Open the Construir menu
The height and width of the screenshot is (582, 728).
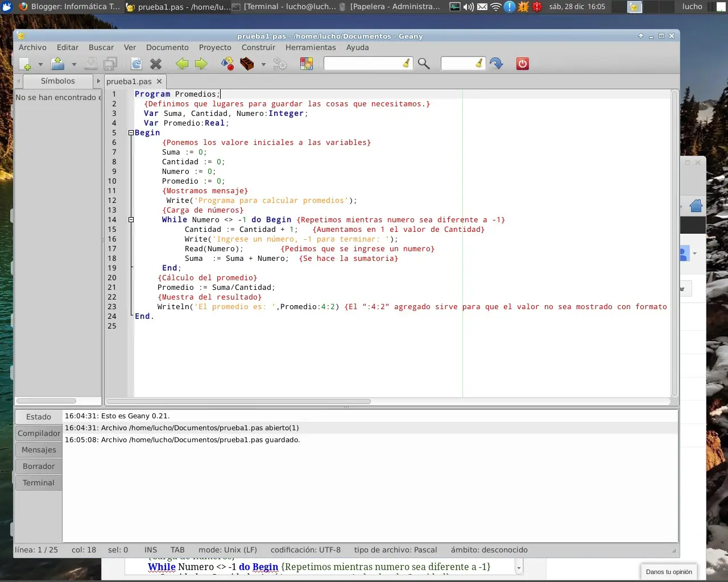point(258,47)
